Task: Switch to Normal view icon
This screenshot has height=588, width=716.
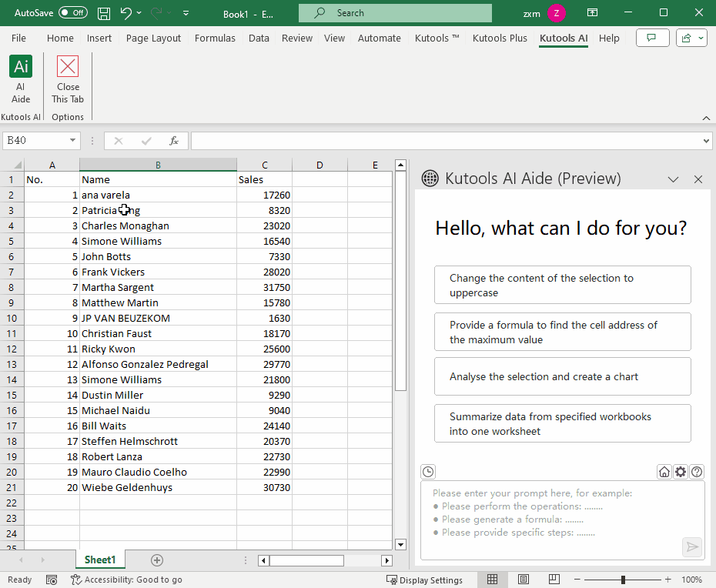Action: click(x=492, y=580)
